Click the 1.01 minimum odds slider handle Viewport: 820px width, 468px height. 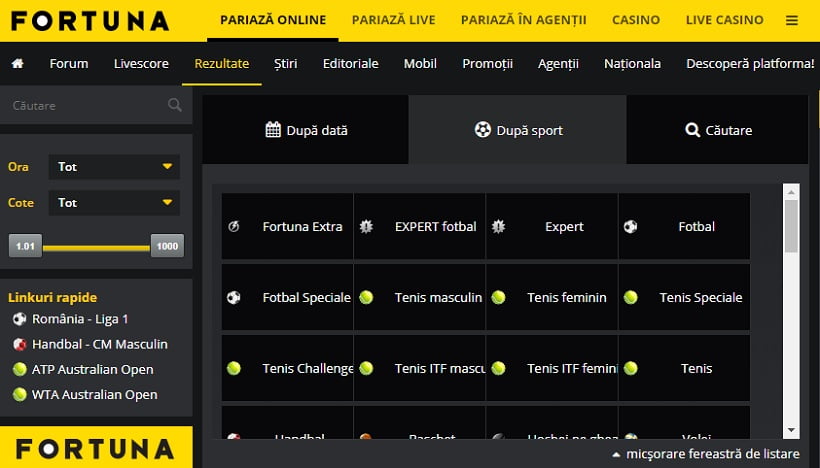click(x=25, y=246)
